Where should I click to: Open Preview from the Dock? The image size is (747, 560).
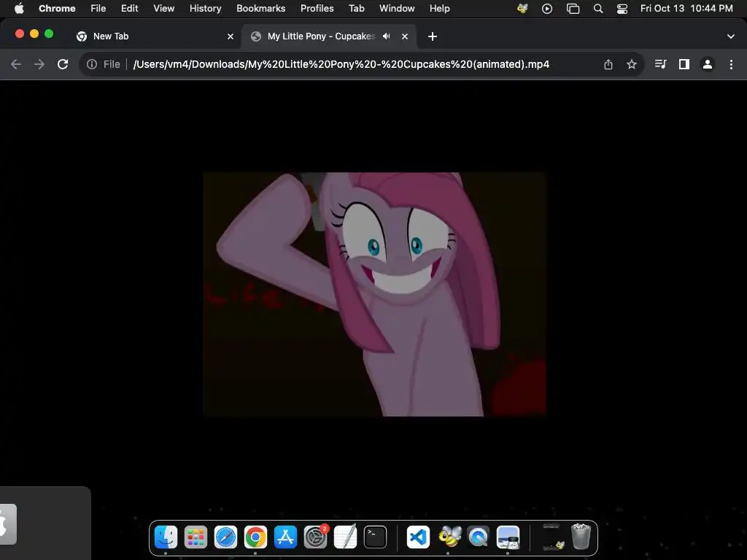coord(508,537)
